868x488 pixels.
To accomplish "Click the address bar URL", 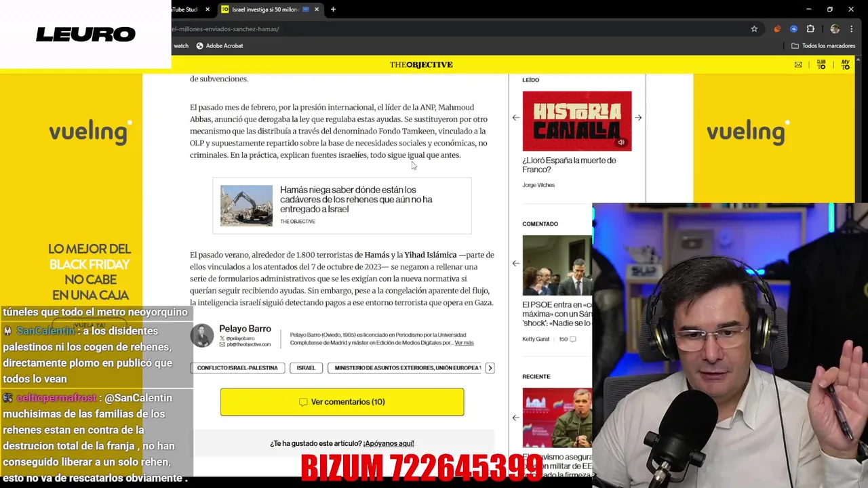I will [x=225, y=29].
